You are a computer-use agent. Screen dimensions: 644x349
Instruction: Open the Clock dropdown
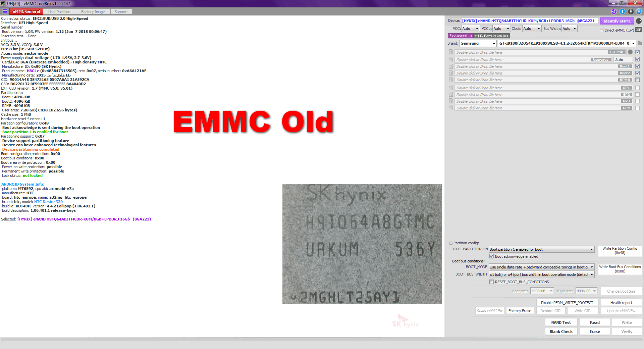coord(532,29)
